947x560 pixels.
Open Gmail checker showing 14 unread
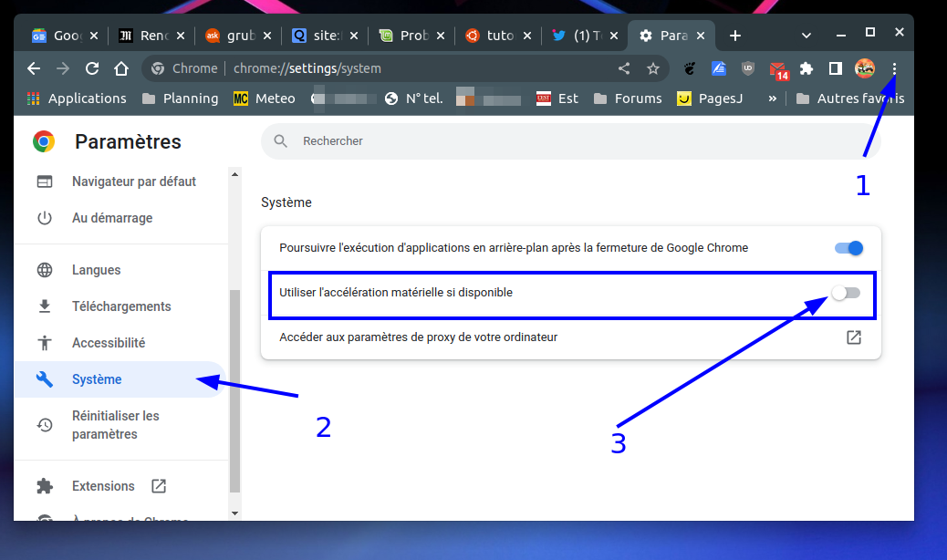778,70
